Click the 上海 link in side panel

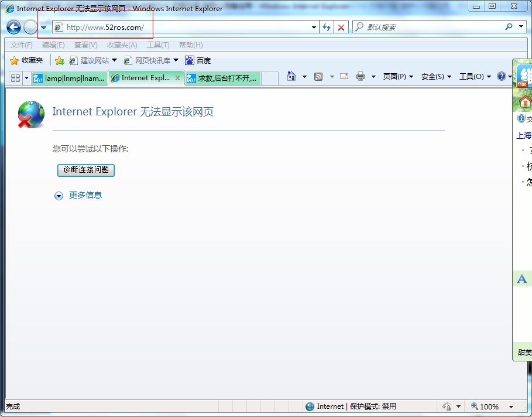click(x=524, y=135)
